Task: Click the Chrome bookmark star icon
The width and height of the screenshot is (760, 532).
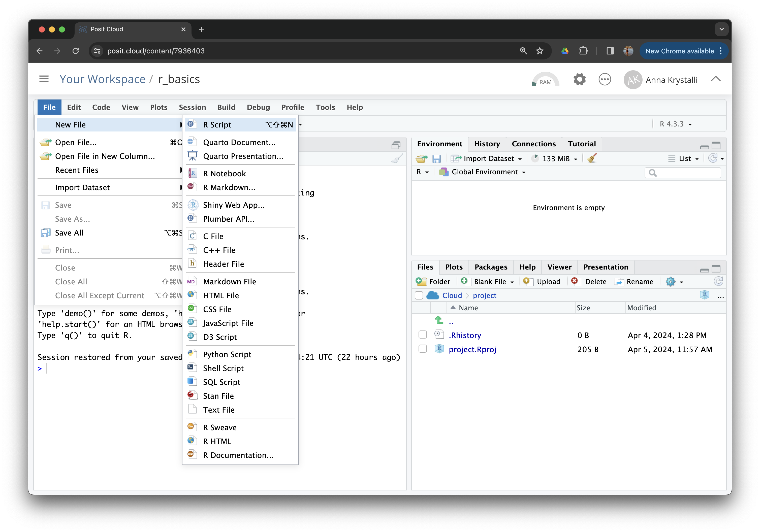Action: tap(540, 51)
